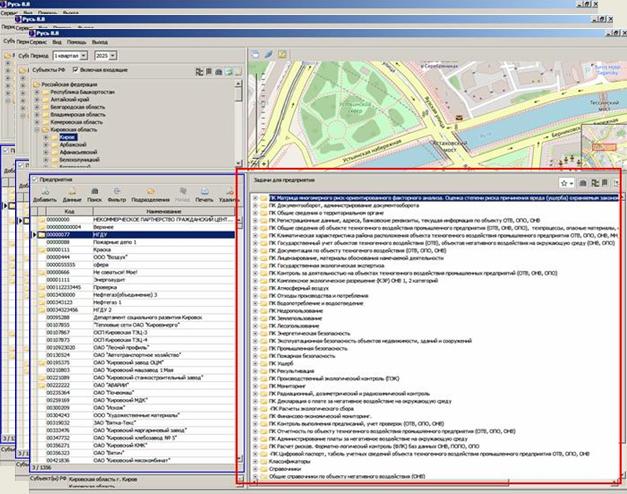The image size is (627, 494).
Task: Toggle the Предприятия panel checkbox
Action: pyautogui.click(x=35, y=179)
